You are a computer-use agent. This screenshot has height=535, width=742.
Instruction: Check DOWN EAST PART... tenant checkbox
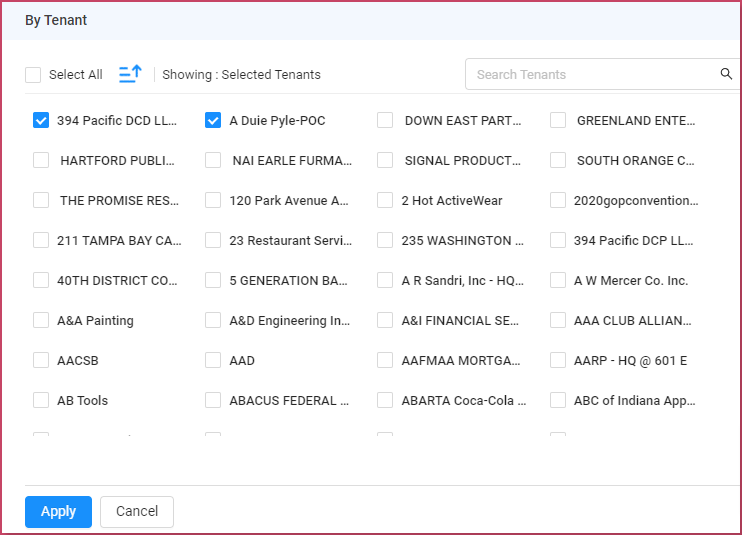(385, 121)
